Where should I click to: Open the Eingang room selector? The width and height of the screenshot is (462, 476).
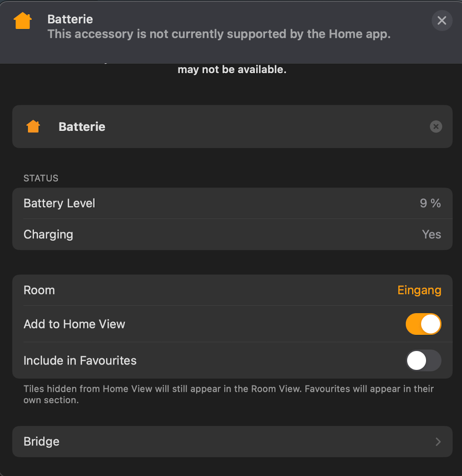click(x=419, y=290)
